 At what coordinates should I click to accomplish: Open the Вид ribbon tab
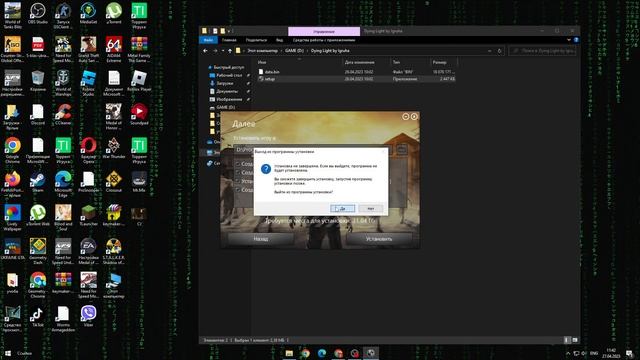pos(279,40)
